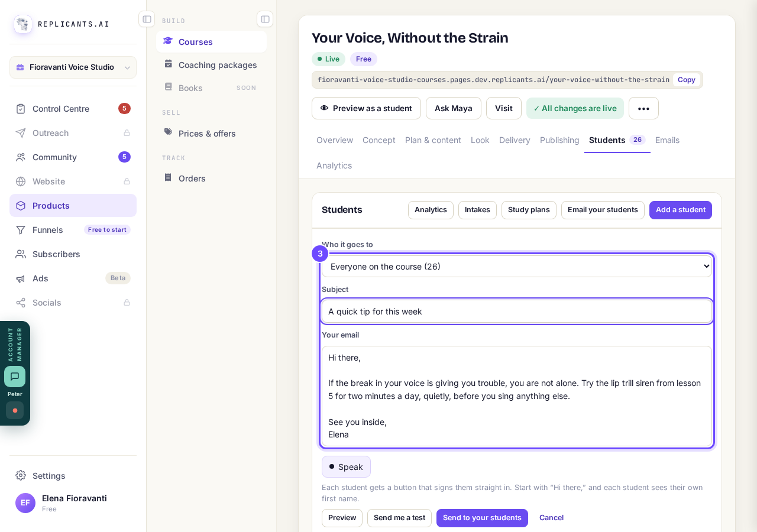
Task: Click the red record dot under Peter
Action: click(15, 410)
